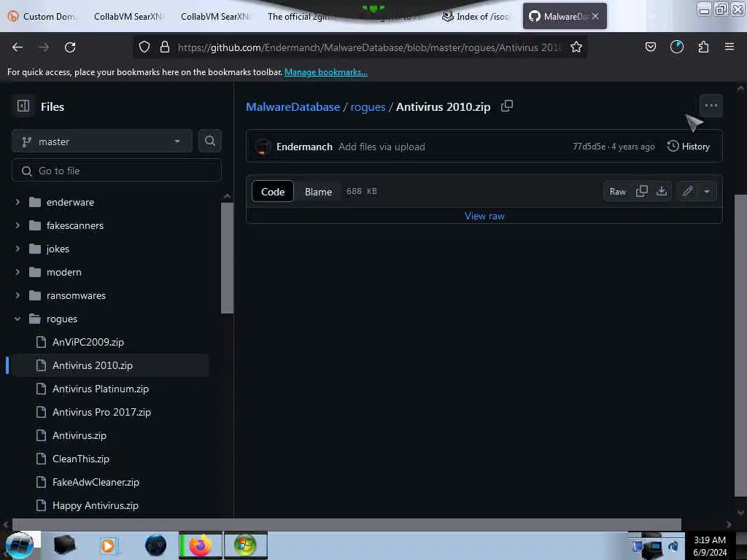
Task: Collapse the Files side panel icon
Action: click(23, 106)
